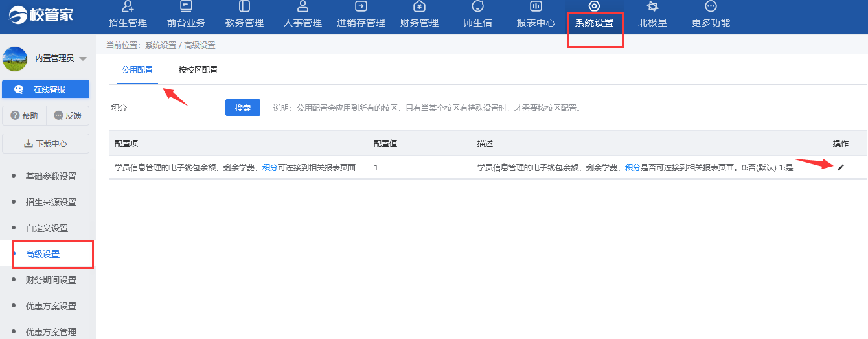Click the 操作 column header
This screenshot has width=868, height=339.
pos(841,143)
